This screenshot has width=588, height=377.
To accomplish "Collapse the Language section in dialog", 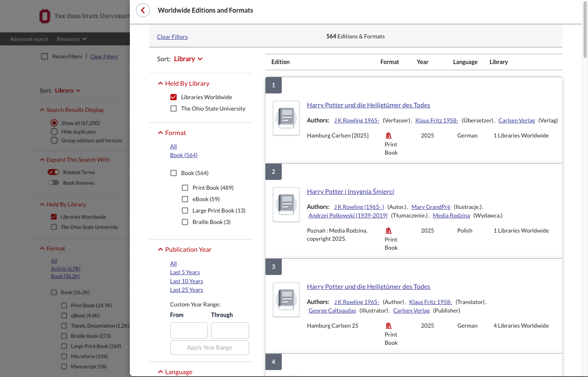I will coord(175,372).
